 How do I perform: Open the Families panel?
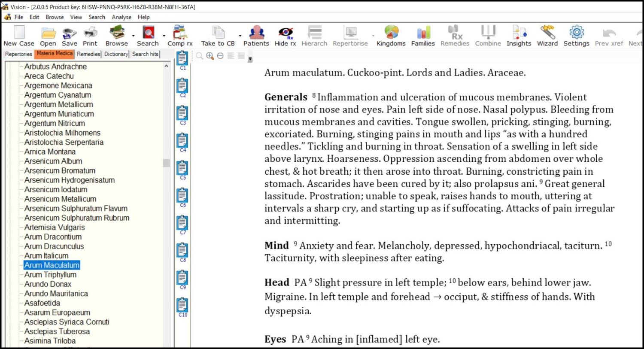[x=422, y=35]
